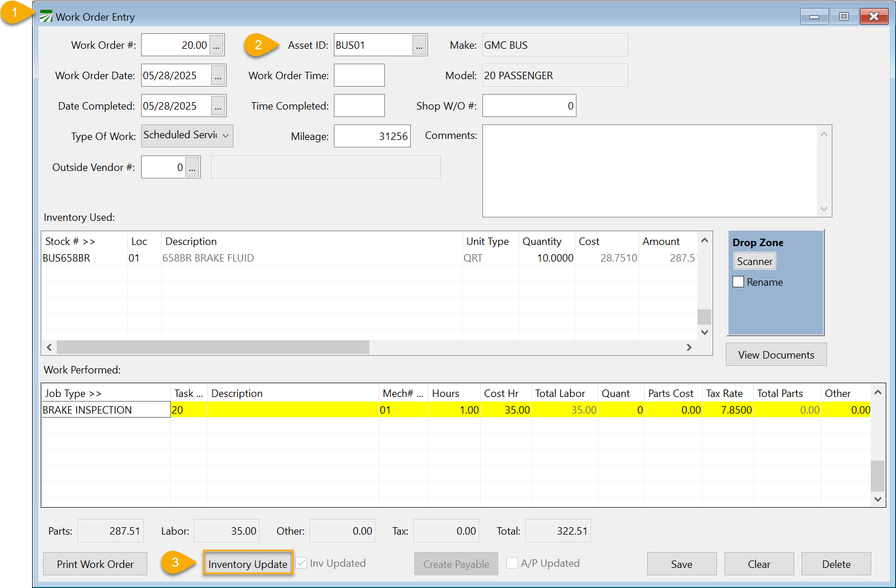
Task: Click the Stock # column header
Action: (70, 242)
